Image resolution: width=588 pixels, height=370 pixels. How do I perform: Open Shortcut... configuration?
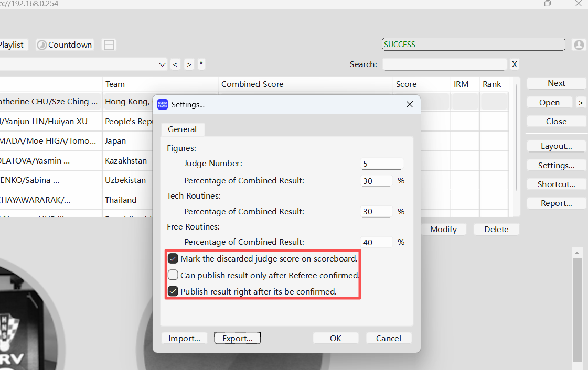(x=556, y=184)
